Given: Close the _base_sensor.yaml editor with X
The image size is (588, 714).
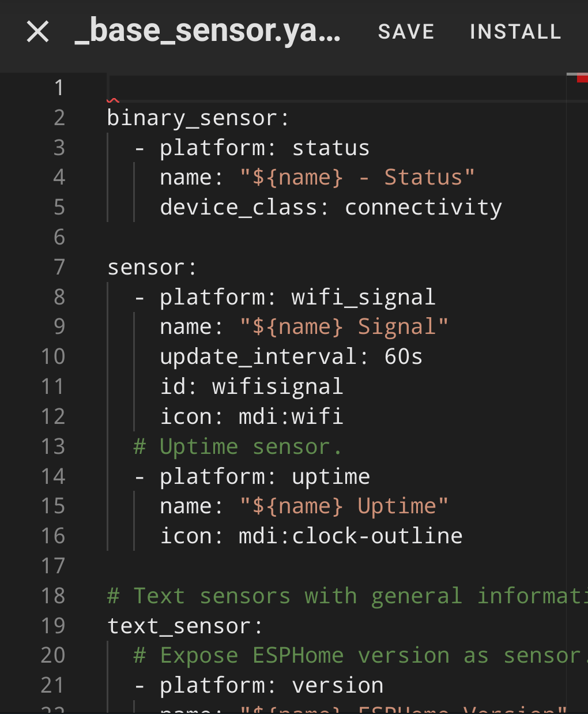Looking at the screenshot, I should point(38,32).
